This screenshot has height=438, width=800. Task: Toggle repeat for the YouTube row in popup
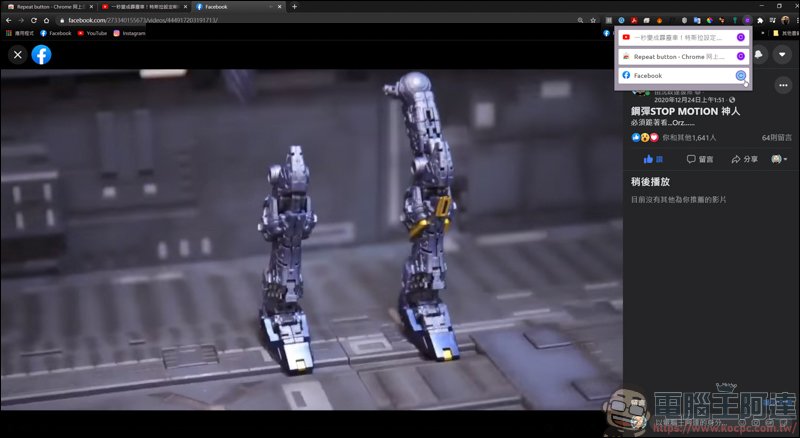[741, 37]
